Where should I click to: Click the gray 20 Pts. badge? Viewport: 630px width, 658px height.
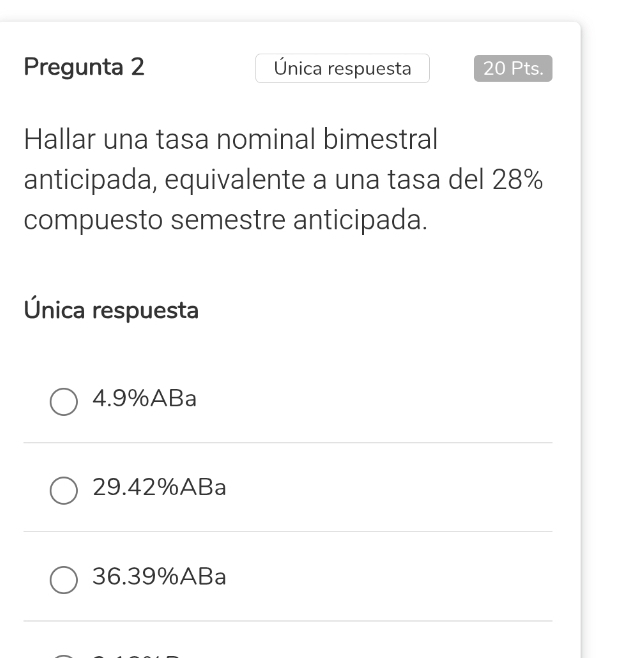pos(512,68)
